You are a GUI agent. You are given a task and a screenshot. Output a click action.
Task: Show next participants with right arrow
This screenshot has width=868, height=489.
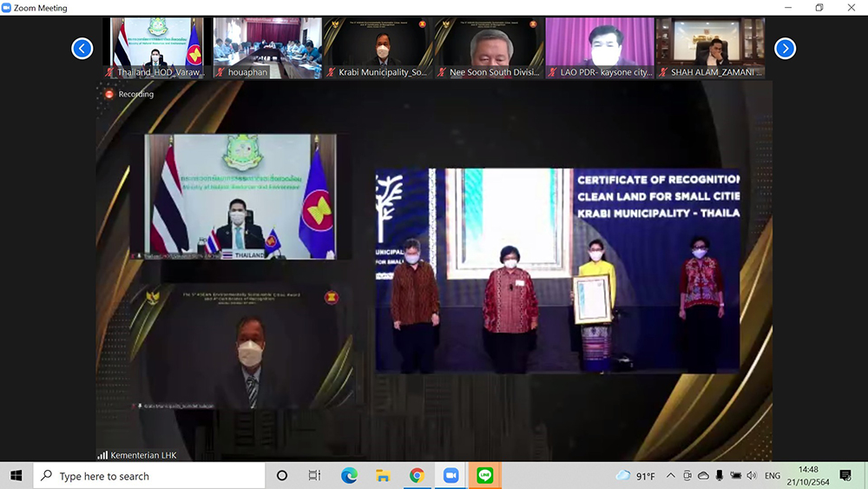[x=785, y=49]
